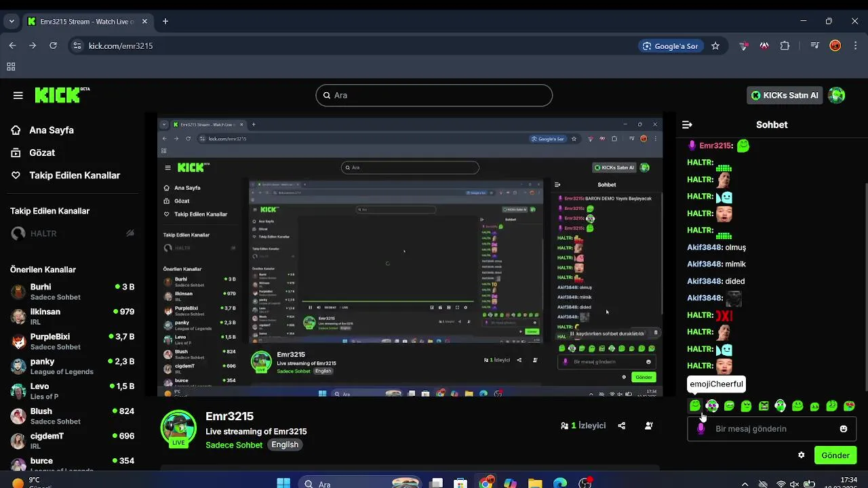Open recommended channel cigdemT

[x=73, y=441]
